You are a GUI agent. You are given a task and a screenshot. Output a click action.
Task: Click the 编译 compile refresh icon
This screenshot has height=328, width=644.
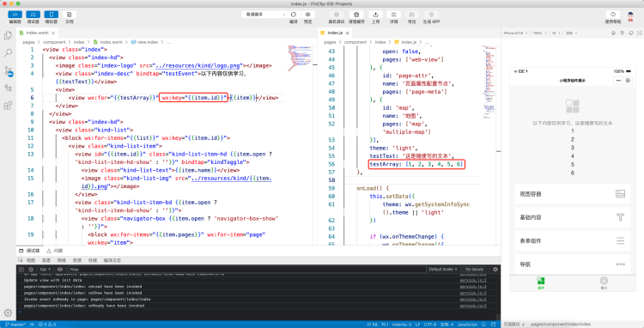pos(294,15)
